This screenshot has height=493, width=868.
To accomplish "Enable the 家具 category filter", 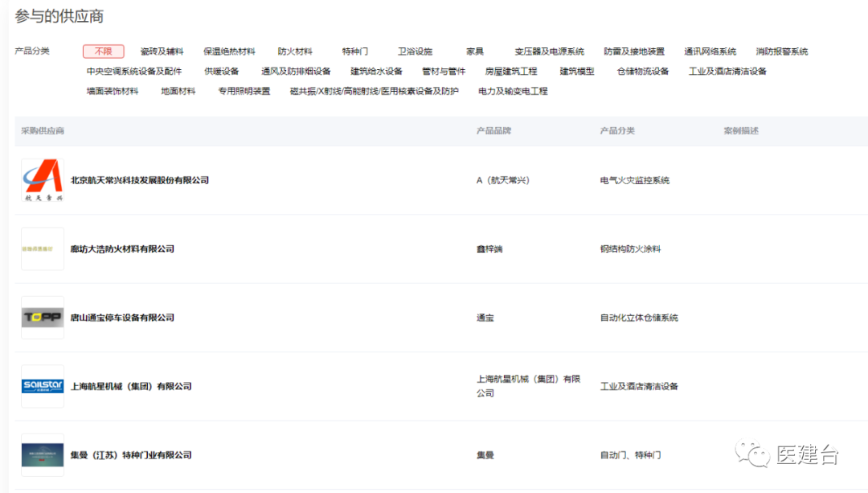I will pyautogui.click(x=474, y=50).
